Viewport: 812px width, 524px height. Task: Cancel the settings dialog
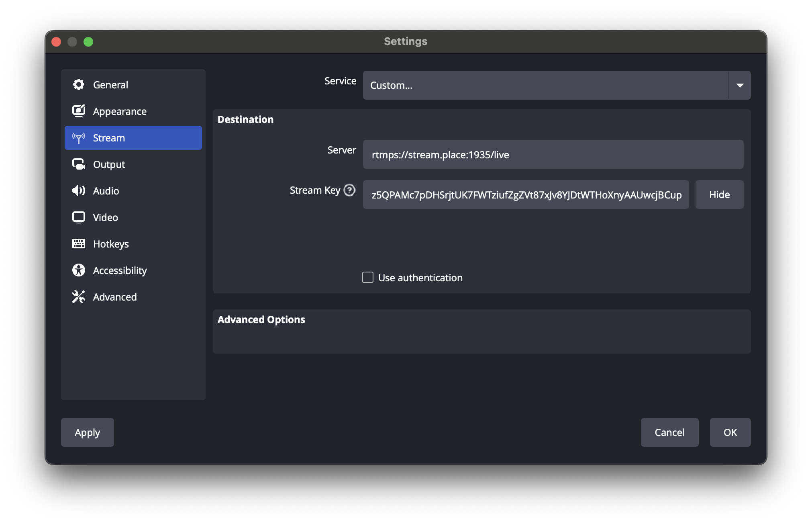click(669, 432)
